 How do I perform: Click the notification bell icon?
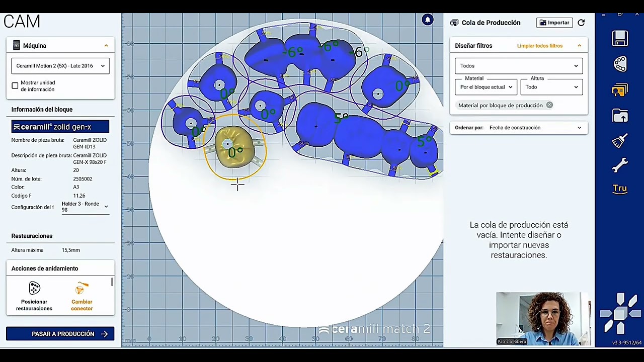(x=427, y=20)
